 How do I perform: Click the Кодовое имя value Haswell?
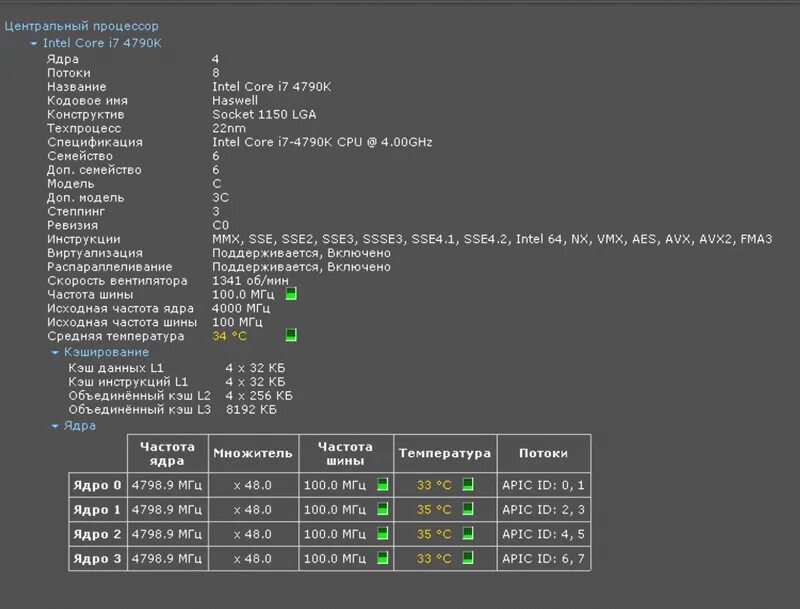click(x=235, y=100)
